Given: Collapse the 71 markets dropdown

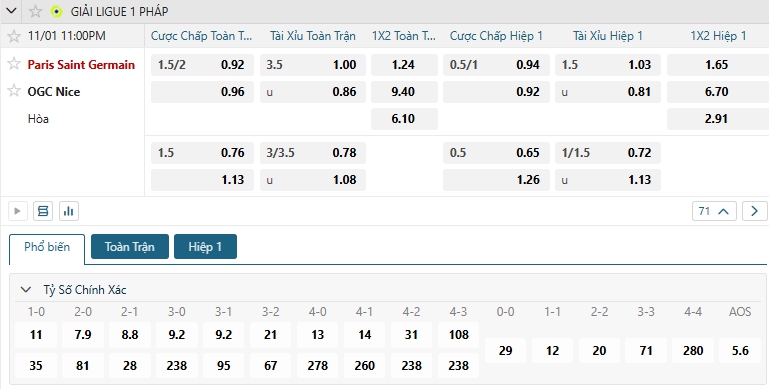Looking at the screenshot, I should (x=714, y=211).
